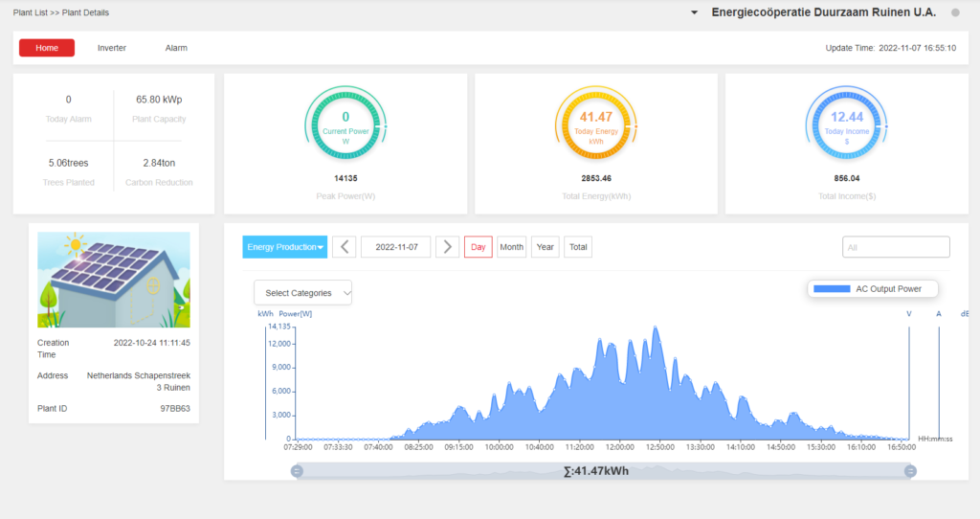Switch chart to Month view
Viewport: 980px width, 519px height.
(512, 247)
